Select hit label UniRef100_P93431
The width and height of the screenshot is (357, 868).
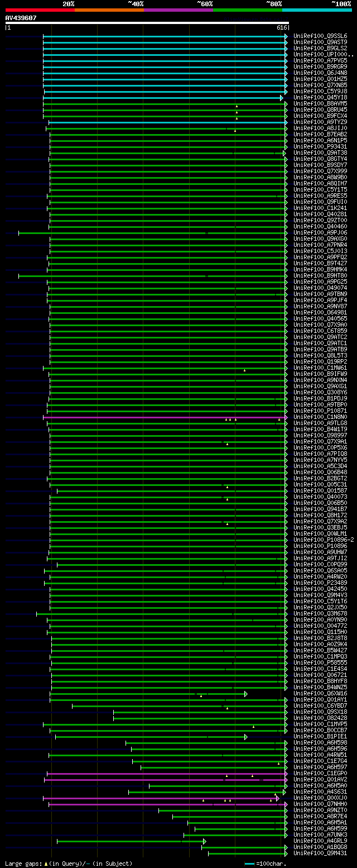click(x=320, y=147)
